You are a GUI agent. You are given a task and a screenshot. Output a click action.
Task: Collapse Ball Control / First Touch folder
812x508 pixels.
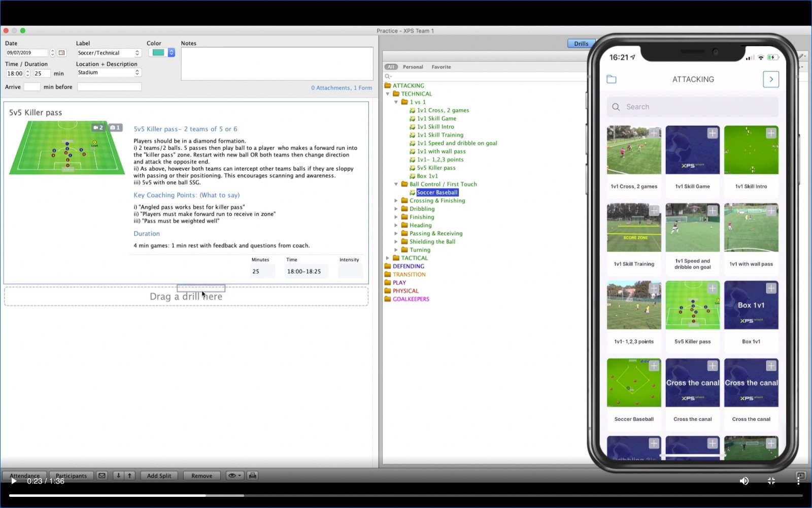pyautogui.click(x=396, y=184)
